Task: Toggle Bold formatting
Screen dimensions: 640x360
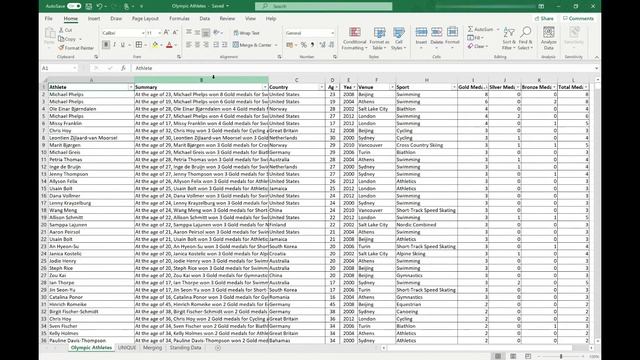Action: pos(106,45)
